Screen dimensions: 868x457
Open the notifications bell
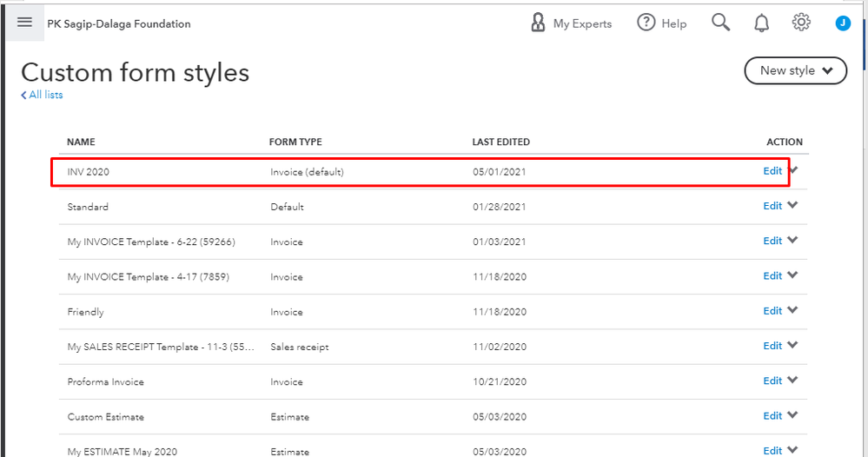click(x=761, y=23)
